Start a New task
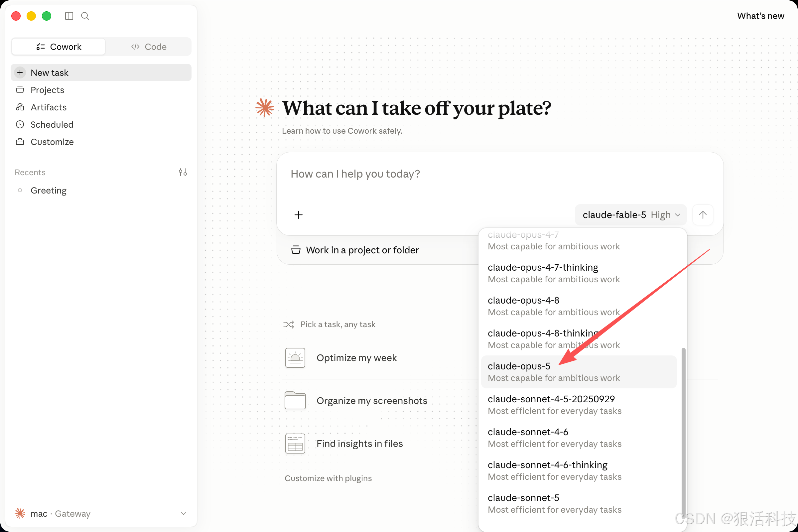Viewport: 798px width, 532px height. point(101,72)
